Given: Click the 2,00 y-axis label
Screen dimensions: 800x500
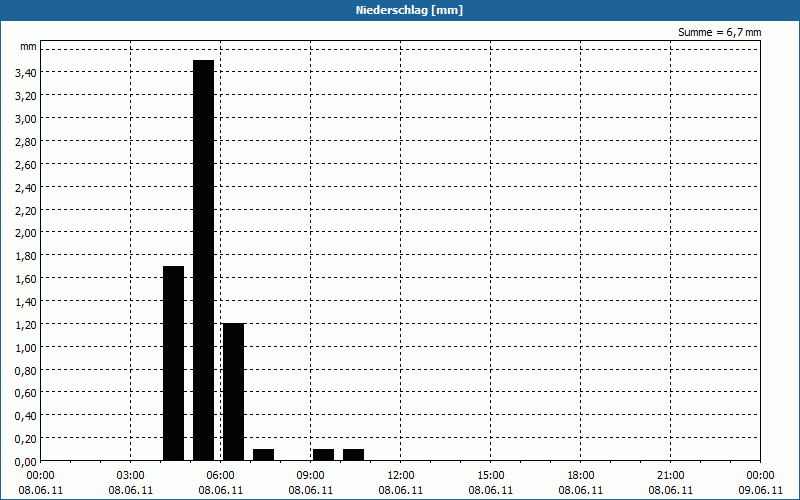Looking at the screenshot, I should (26, 233).
